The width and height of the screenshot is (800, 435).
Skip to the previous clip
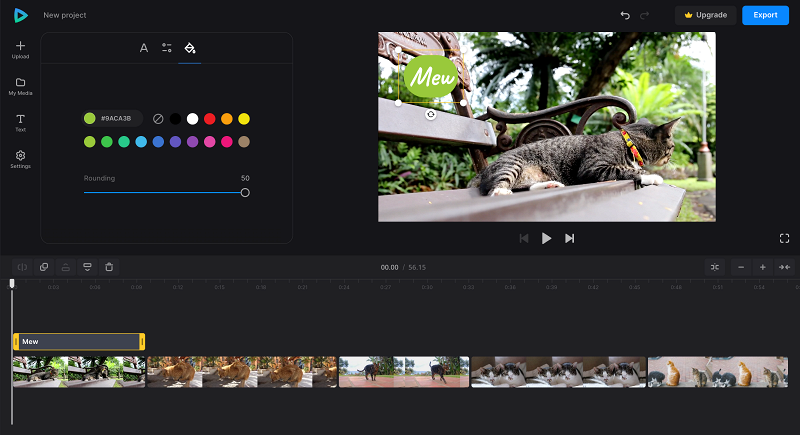pyautogui.click(x=523, y=239)
